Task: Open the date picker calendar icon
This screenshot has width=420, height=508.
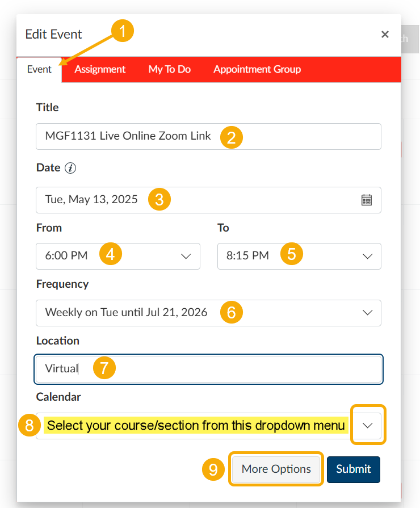Action: 367,200
